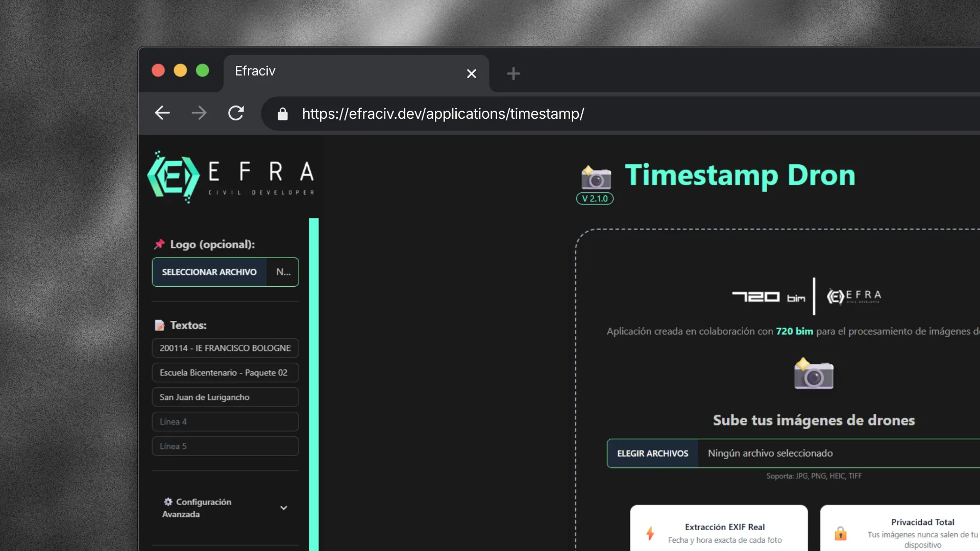
Task: Click the teal vertical sidebar scrollbar
Action: point(313,383)
